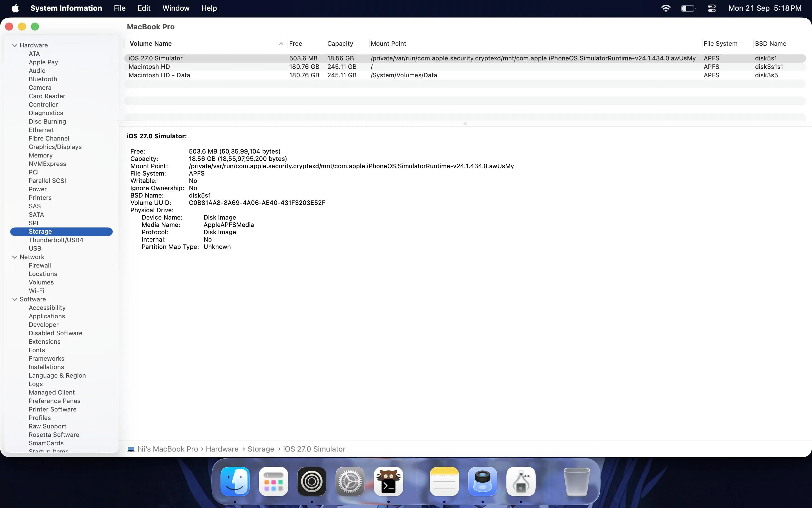Image resolution: width=812 pixels, height=508 pixels.
Task: Open System Information icon in Dock
Action: pos(521,481)
